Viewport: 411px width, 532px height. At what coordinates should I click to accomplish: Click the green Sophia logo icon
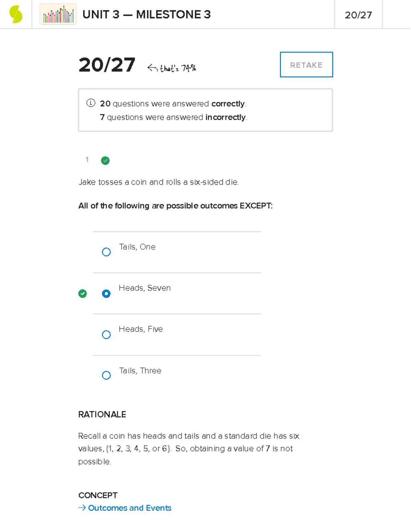[x=16, y=14]
